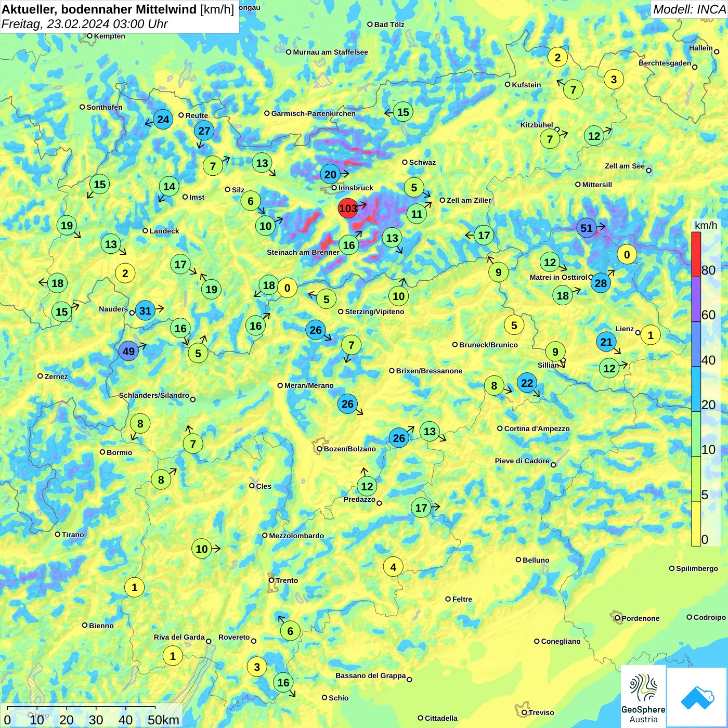Click the Zell am See label

tap(625, 166)
